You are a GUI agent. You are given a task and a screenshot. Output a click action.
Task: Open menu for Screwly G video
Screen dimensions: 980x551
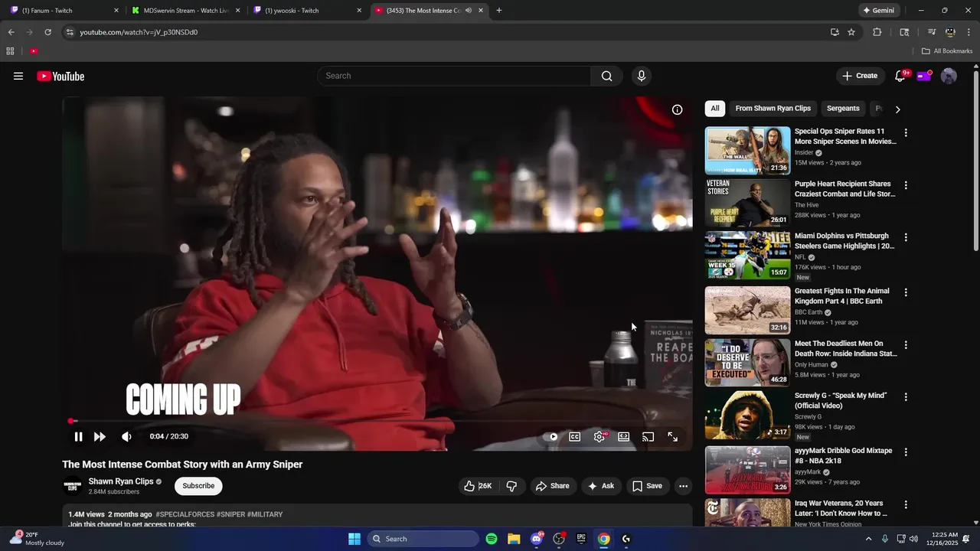pyautogui.click(x=906, y=397)
